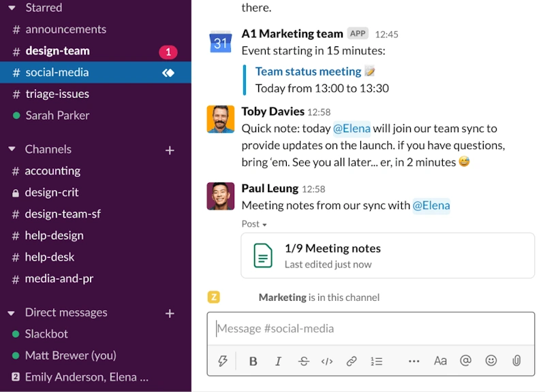Open the design-team channel
The height and width of the screenshot is (392, 545).
(57, 51)
